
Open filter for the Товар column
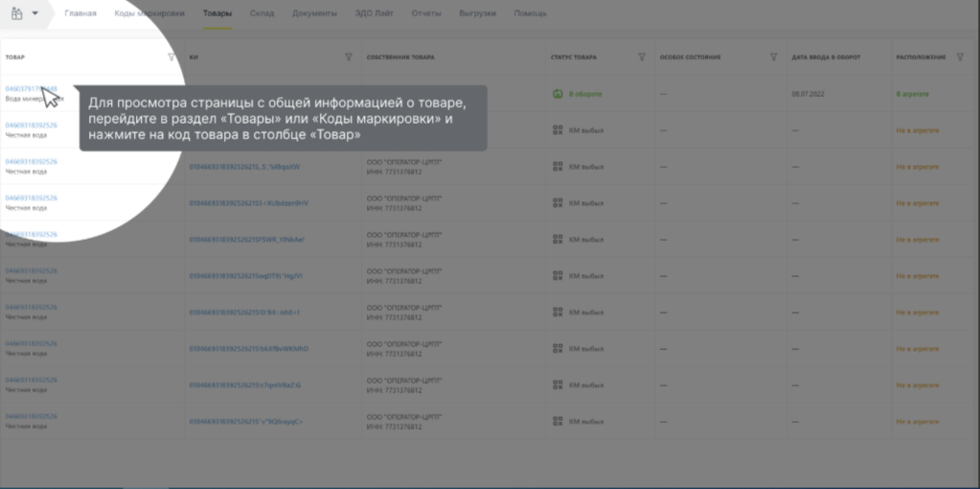pyautogui.click(x=171, y=57)
